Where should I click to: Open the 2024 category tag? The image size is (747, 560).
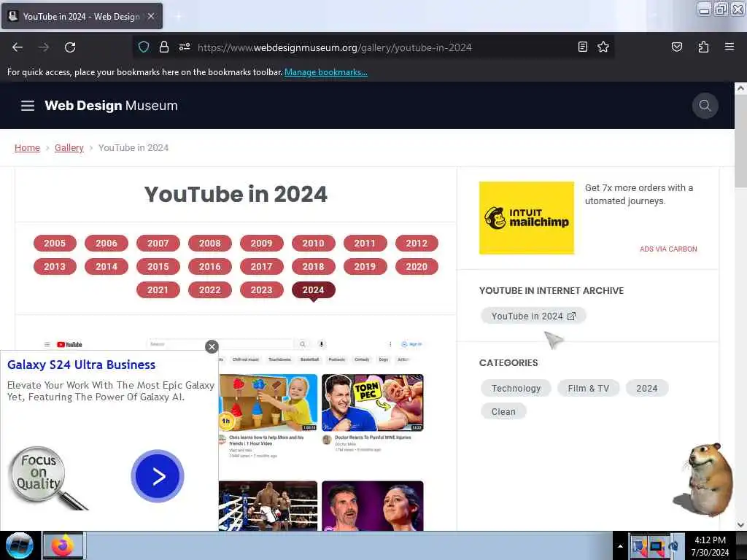click(646, 389)
